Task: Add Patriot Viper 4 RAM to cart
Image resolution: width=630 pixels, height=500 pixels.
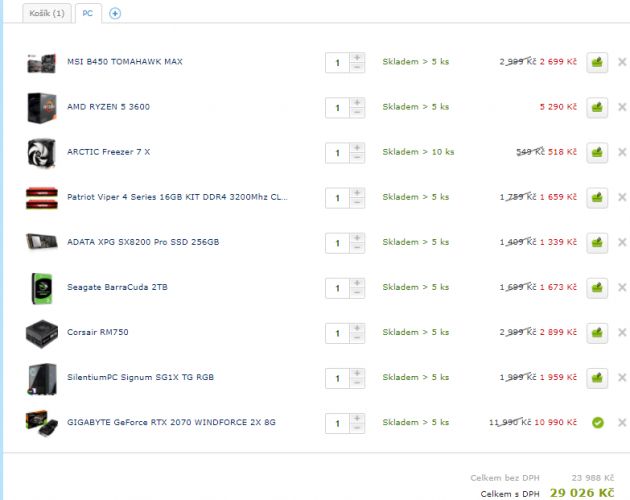Action: pos(597,197)
